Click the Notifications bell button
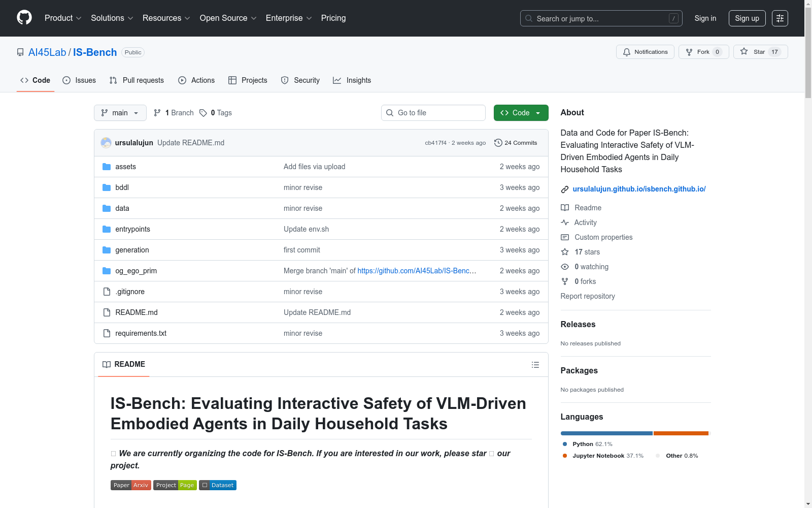Viewport: 812px width, 508px height. click(645, 52)
